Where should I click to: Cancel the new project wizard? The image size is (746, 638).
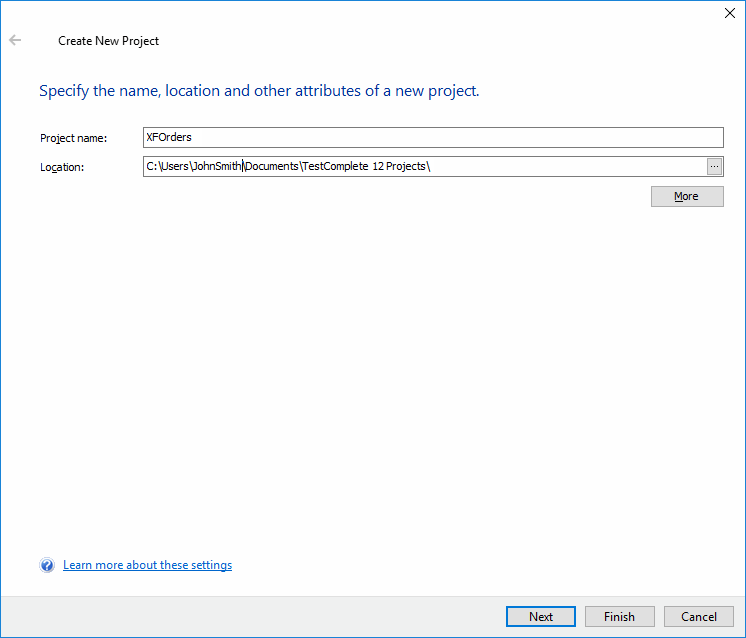pyautogui.click(x=698, y=617)
